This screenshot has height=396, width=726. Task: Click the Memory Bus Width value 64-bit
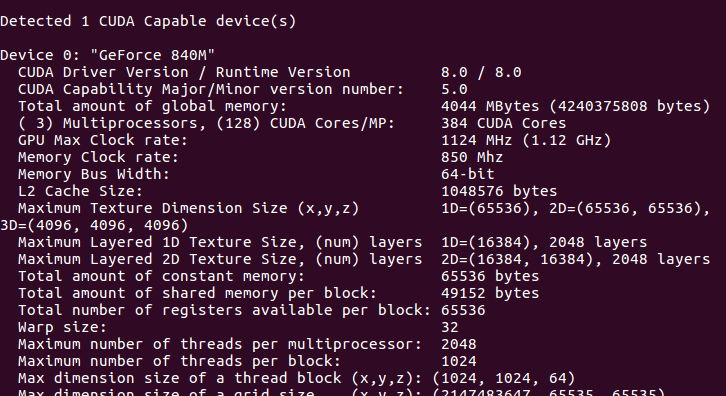pos(468,174)
